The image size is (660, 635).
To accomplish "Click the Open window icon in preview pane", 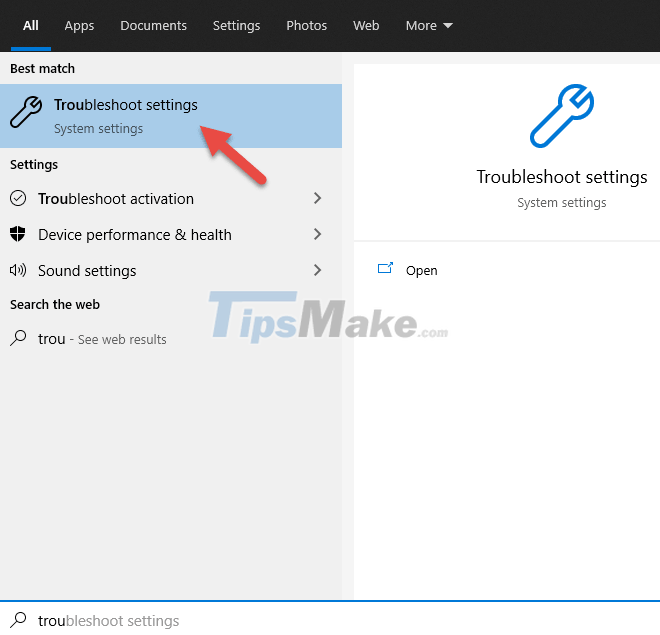I will click(x=385, y=268).
